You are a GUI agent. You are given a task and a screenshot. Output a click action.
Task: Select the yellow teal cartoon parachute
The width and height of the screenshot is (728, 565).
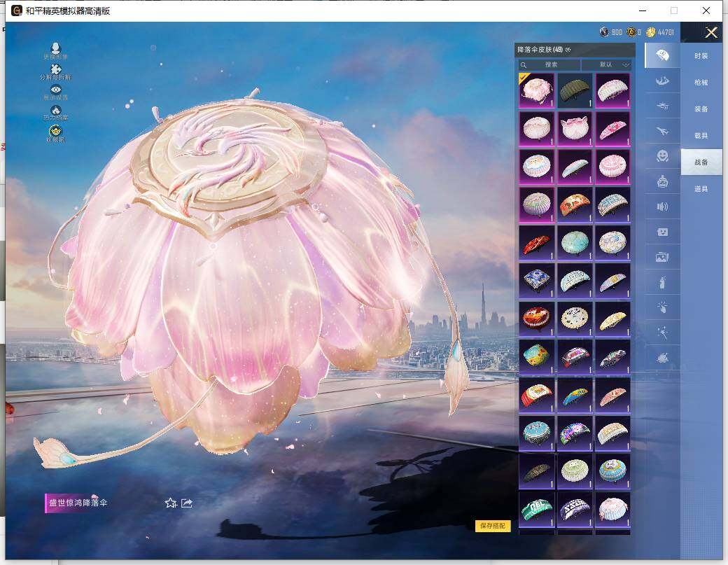(536, 357)
